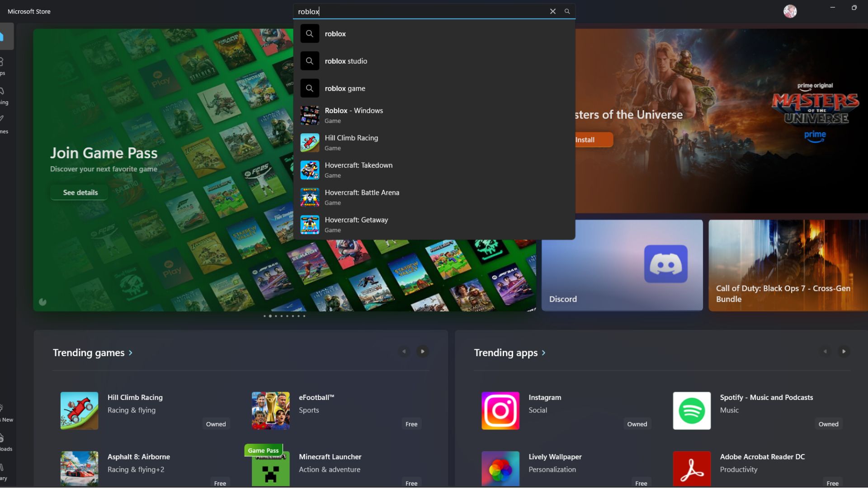Open Apps section in sidebar
Image resolution: width=868 pixels, height=488 pixels.
click(x=4, y=66)
